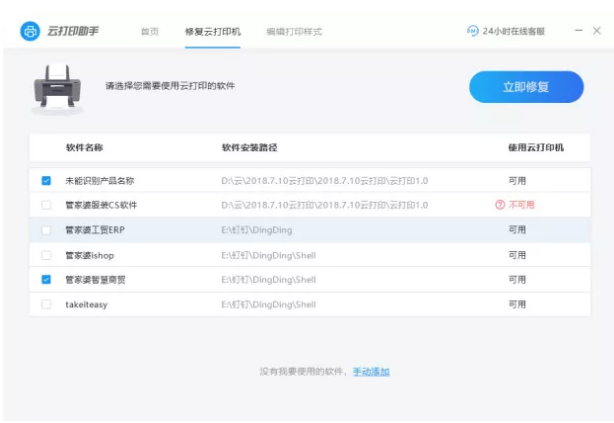The width and height of the screenshot is (614, 423).
Task: Check the takeiteasy checkbox
Action: pos(46,304)
